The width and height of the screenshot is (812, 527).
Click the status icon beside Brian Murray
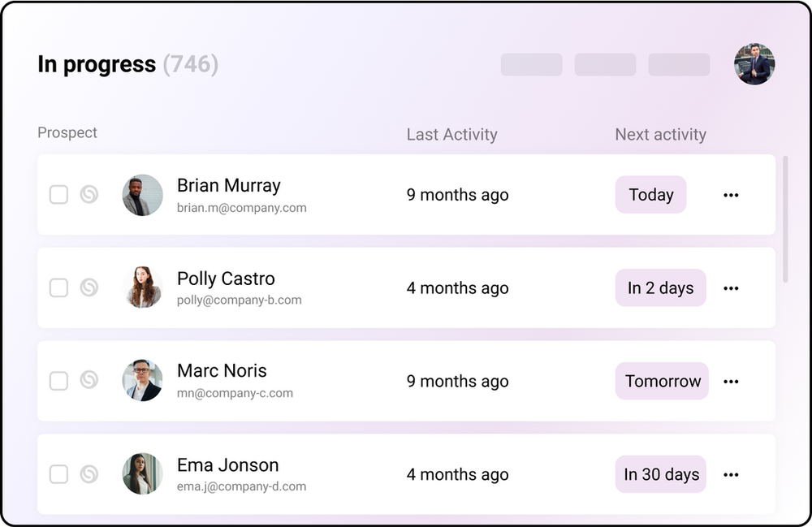click(89, 195)
